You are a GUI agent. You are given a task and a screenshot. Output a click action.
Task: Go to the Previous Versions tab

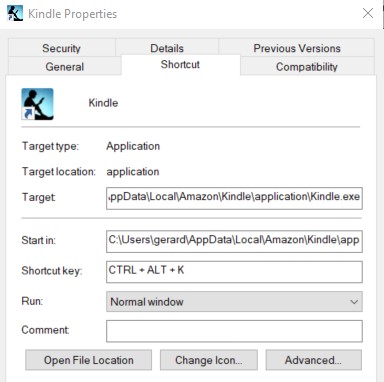[x=297, y=48]
